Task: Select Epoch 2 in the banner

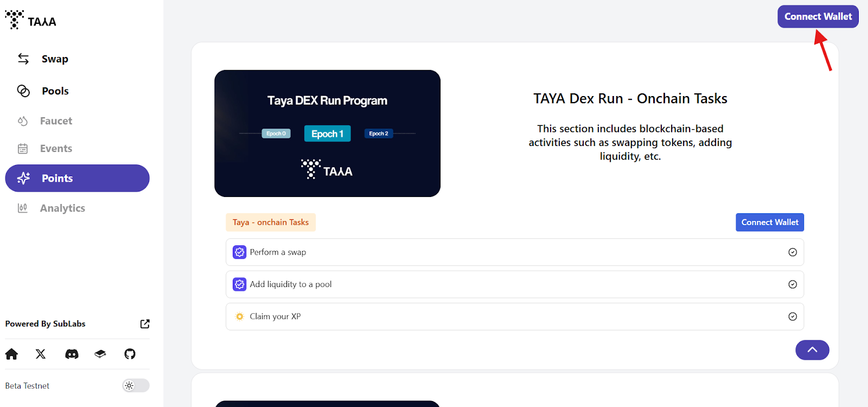Action: tap(379, 133)
